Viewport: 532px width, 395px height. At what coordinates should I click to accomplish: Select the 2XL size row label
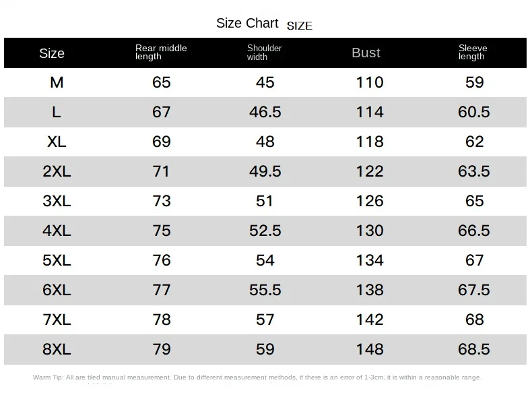pyautogui.click(x=57, y=171)
